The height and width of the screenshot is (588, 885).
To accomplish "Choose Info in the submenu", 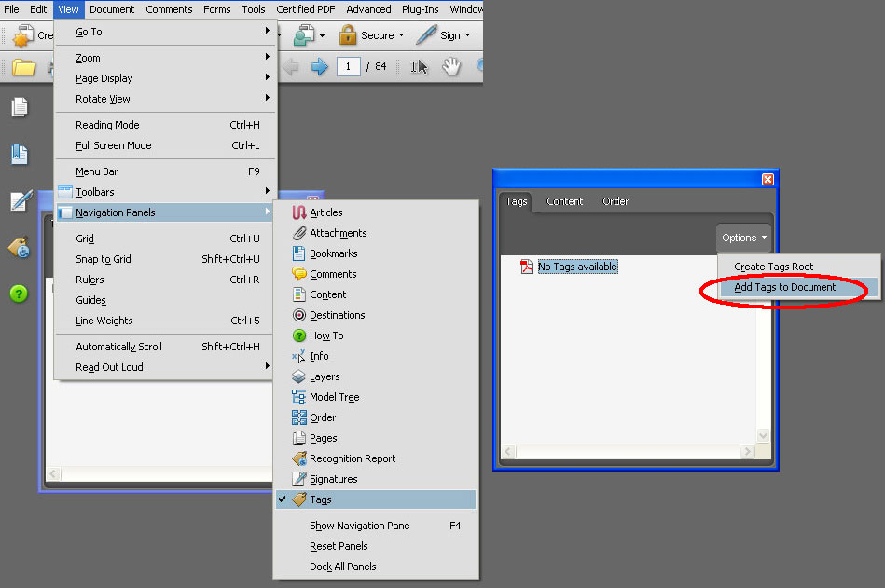I will point(375,356).
